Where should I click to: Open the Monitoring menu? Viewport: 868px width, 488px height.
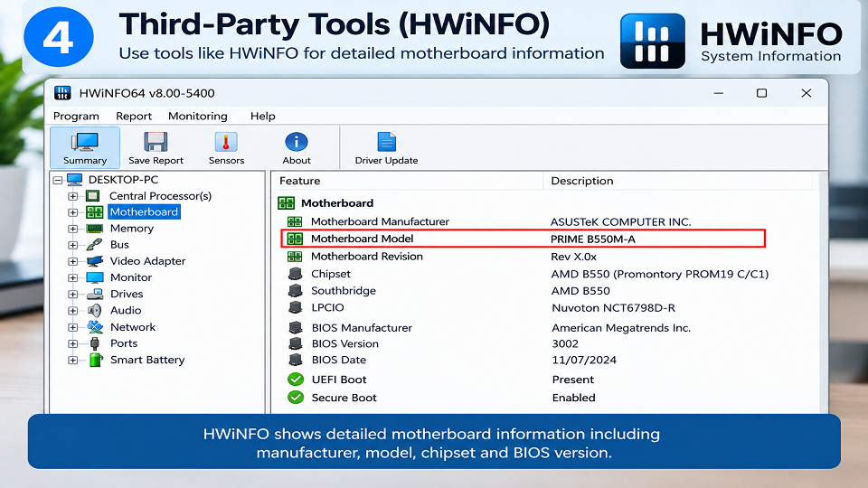coord(198,117)
